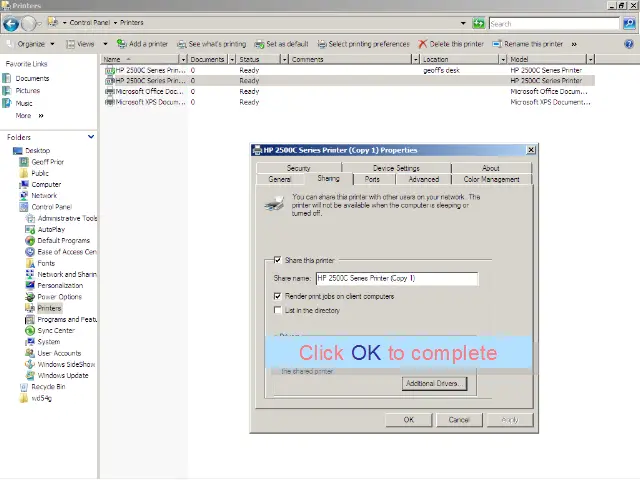
Task: Select first HP 2500C Series printer row
Action: click(348, 70)
